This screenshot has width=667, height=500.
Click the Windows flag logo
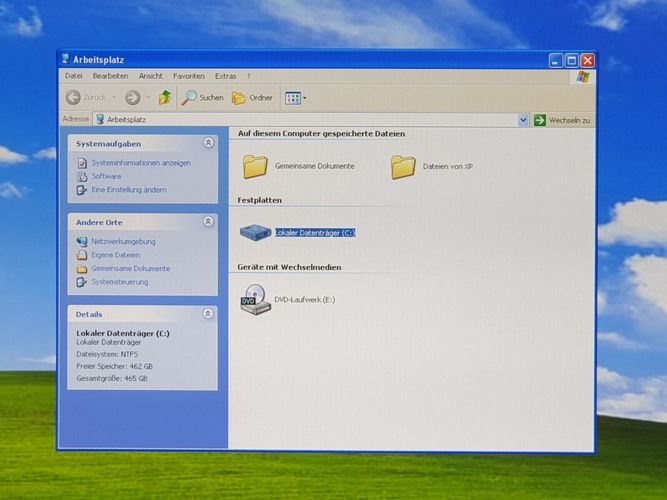582,77
